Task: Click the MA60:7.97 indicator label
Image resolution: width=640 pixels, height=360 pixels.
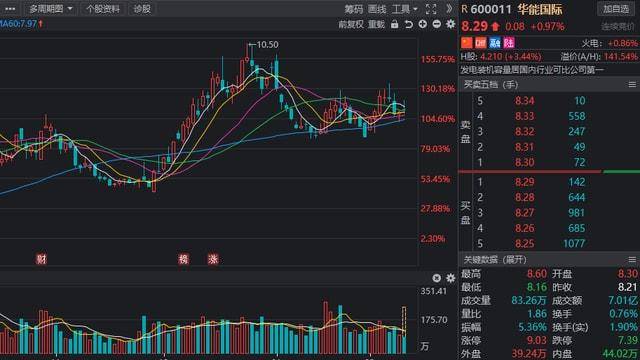Action: tap(19, 24)
